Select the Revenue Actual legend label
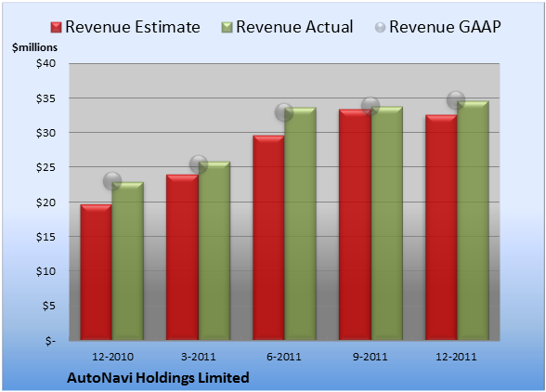This screenshot has height=392, width=546. click(294, 27)
